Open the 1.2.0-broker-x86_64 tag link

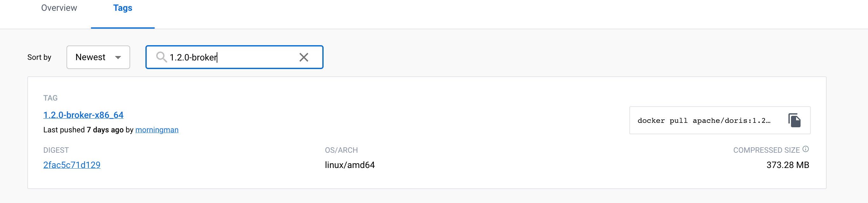pyautogui.click(x=83, y=115)
